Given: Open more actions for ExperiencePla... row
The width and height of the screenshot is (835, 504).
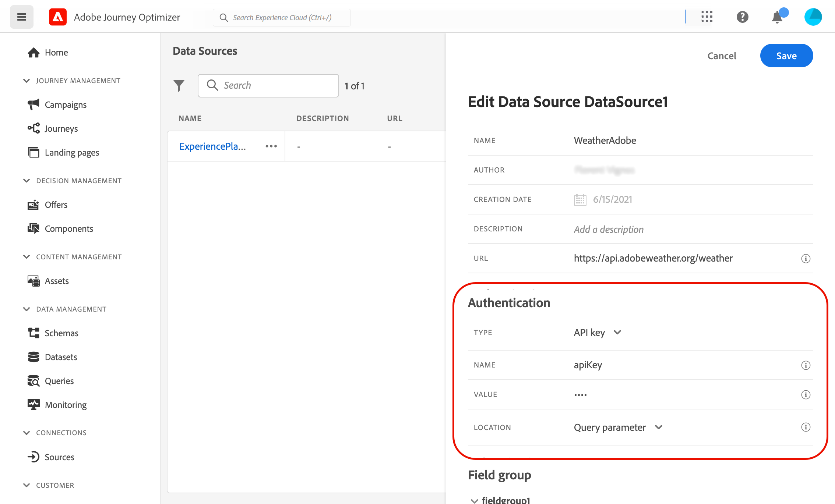Looking at the screenshot, I should [x=271, y=146].
